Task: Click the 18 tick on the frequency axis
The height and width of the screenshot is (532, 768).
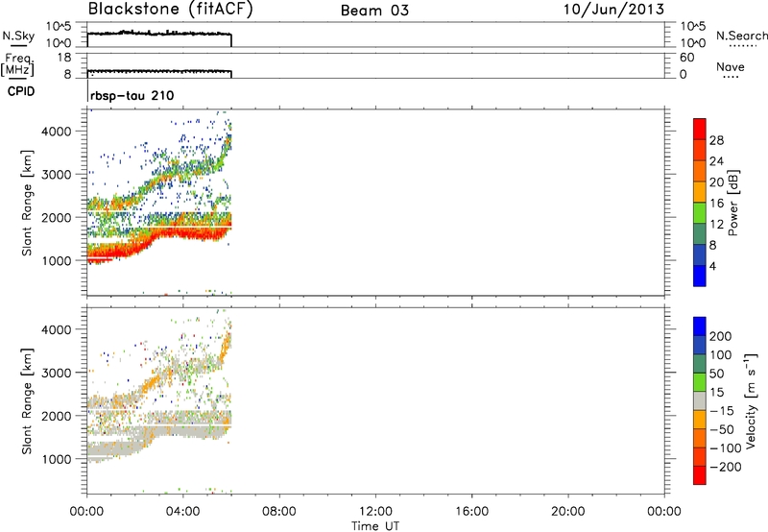Action: 64,58
